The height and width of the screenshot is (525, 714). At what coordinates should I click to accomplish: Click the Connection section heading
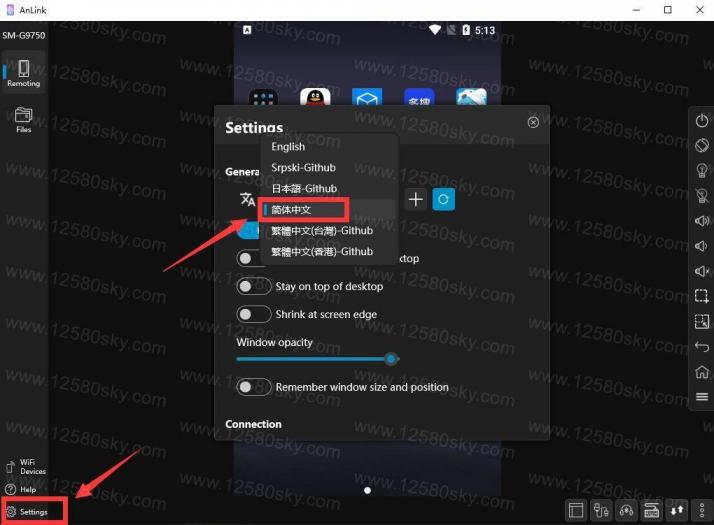pyautogui.click(x=254, y=424)
